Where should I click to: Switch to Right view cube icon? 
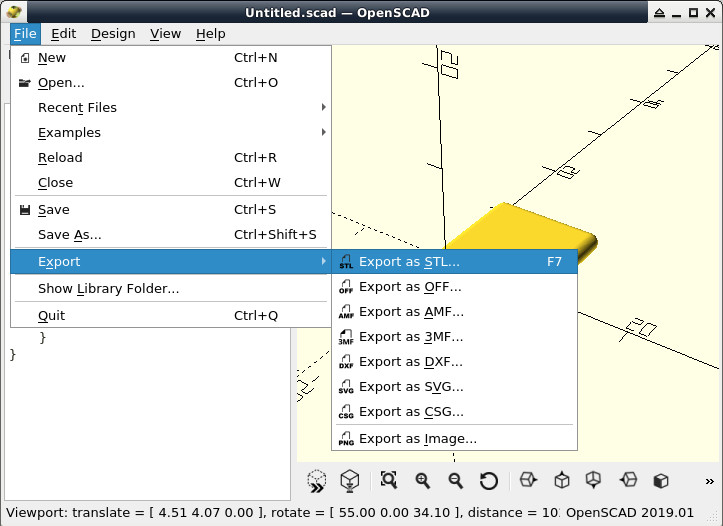pyautogui.click(x=528, y=480)
